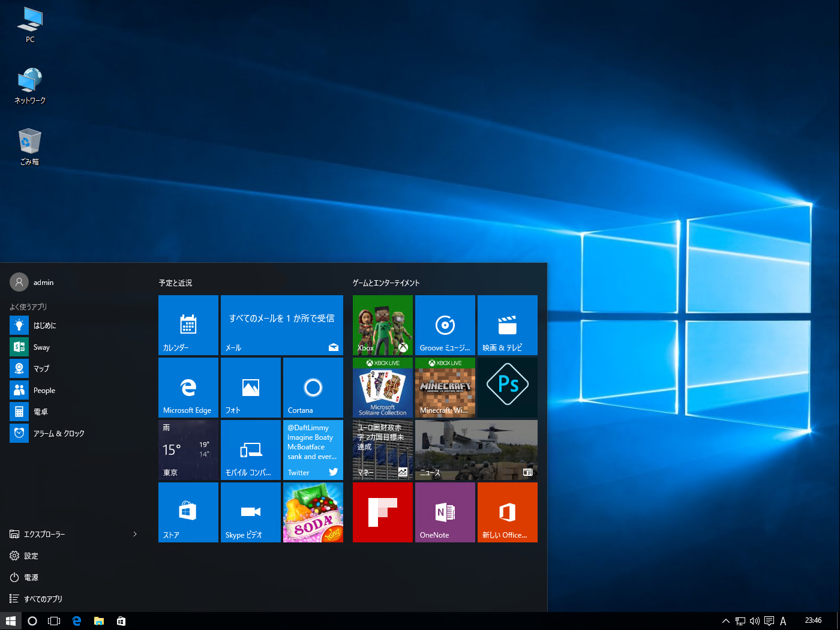
Task: Launch Microsoft Edge from the taskbar
Action: [76, 620]
